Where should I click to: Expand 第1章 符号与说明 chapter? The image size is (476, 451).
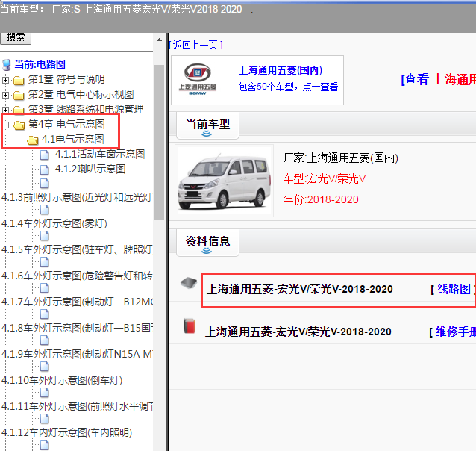click(x=5, y=80)
